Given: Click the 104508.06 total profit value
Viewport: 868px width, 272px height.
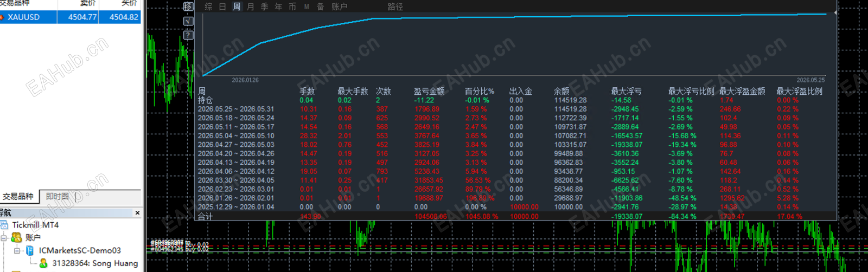Looking at the screenshot, I should coord(430,216).
